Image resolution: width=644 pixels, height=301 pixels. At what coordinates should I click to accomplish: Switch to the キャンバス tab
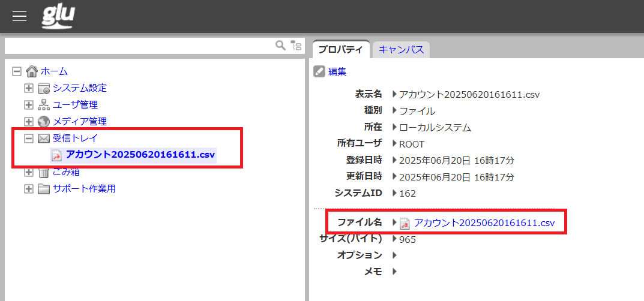(401, 50)
